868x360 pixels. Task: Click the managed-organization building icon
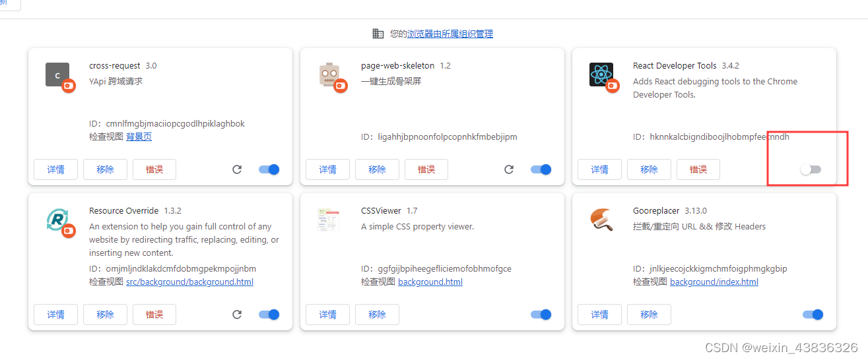(378, 34)
